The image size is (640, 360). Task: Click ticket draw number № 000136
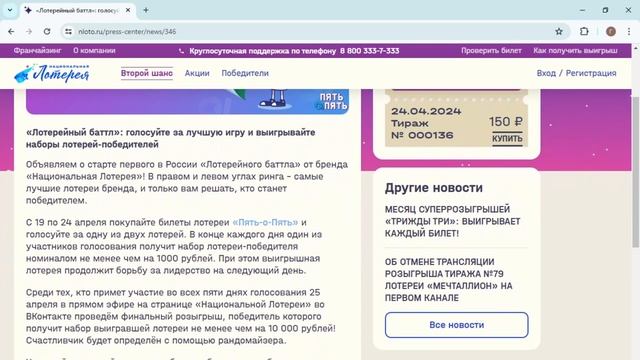coord(422,136)
